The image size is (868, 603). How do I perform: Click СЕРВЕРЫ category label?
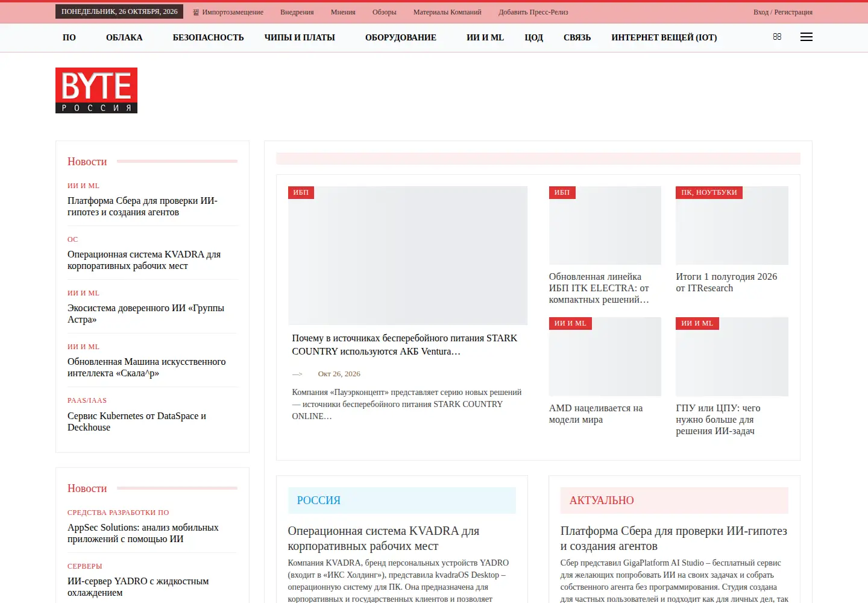point(85,566)
